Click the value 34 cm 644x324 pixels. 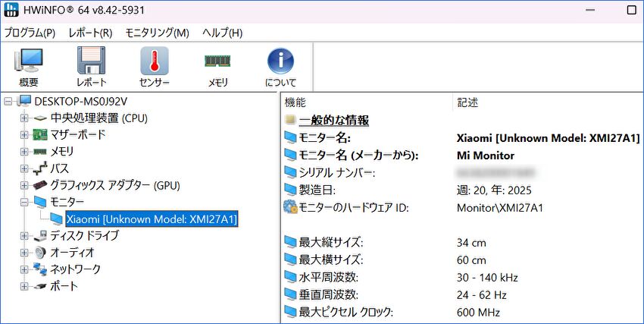click(x=471, y=243)
